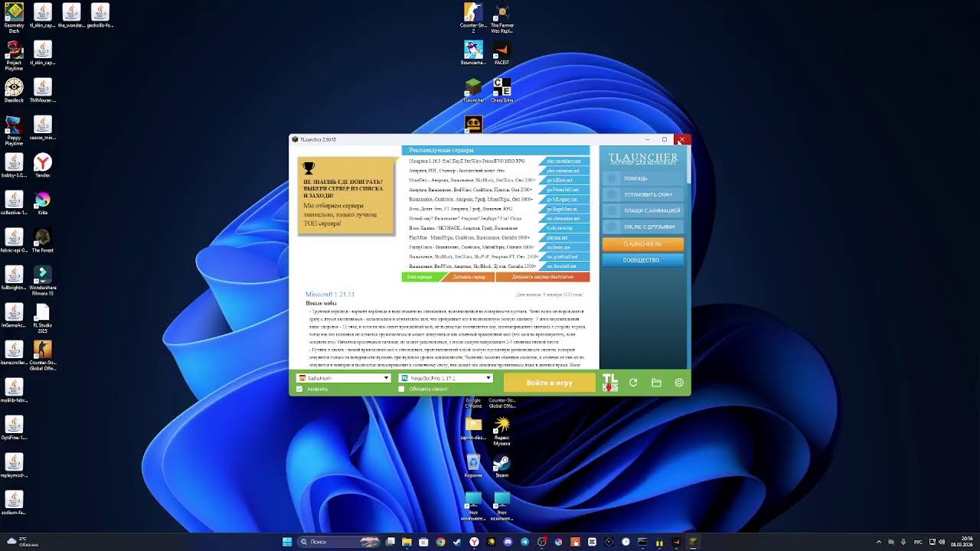980x551 pixels.
Task: Open Chrome from the taskbar
Action: click(x=440, y=542)
